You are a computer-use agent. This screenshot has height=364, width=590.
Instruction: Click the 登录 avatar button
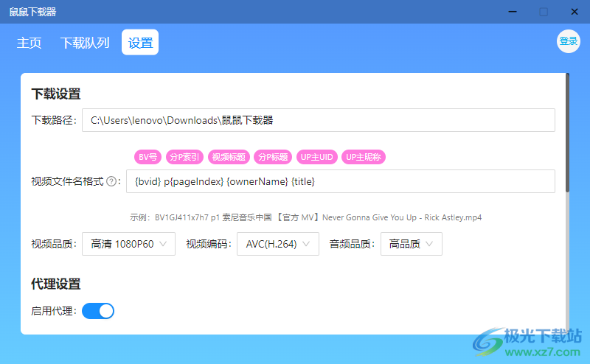tap(568, 41)
